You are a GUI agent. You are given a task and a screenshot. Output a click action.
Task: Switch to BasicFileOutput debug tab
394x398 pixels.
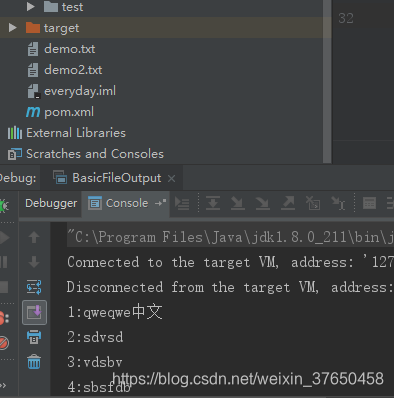tap(117, 178)
